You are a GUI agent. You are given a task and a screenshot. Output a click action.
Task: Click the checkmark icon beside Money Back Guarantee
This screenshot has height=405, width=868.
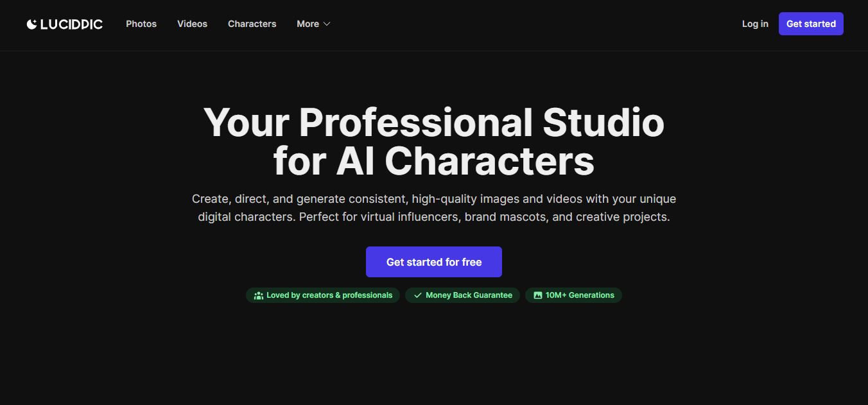pos(418,295)
